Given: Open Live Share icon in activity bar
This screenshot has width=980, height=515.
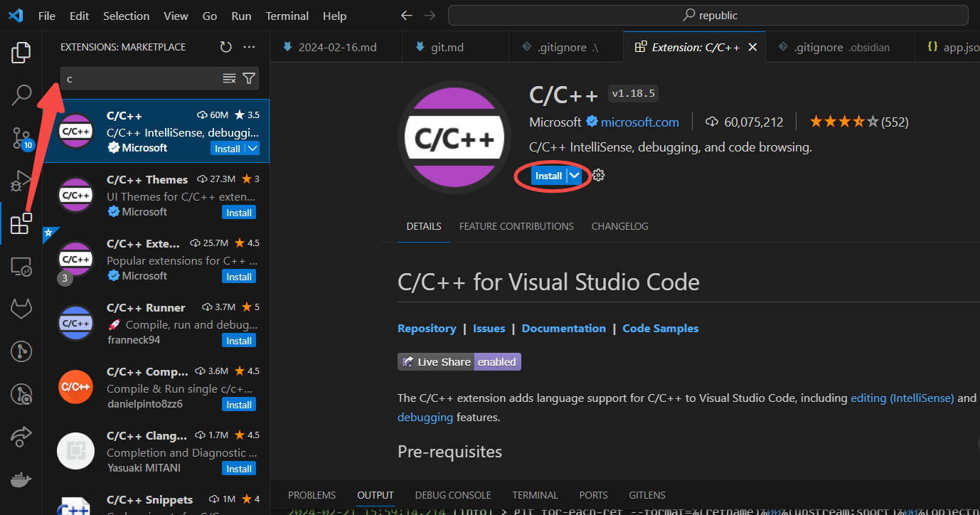Looking at the screenshot, I should pos(21,437).
